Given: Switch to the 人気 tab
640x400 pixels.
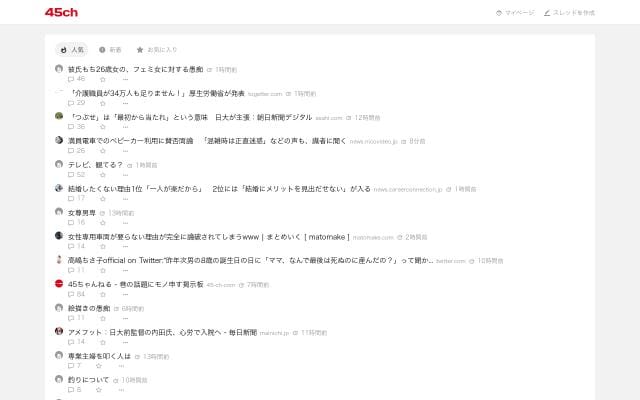Looking at the screenshot, I should [x=72, y=49].
